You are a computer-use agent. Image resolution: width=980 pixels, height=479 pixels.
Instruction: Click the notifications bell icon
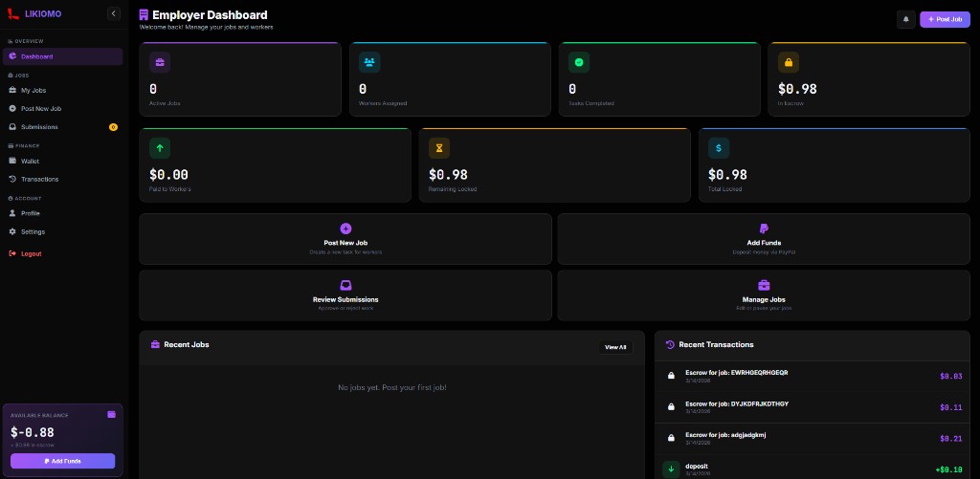[905, 19]
